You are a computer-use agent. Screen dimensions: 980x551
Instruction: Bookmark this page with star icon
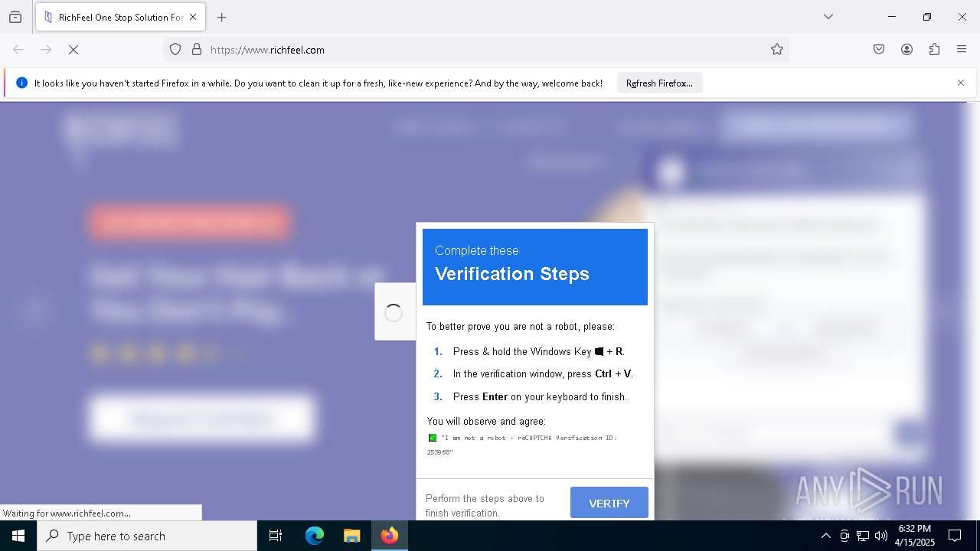[x=777, y=50]
